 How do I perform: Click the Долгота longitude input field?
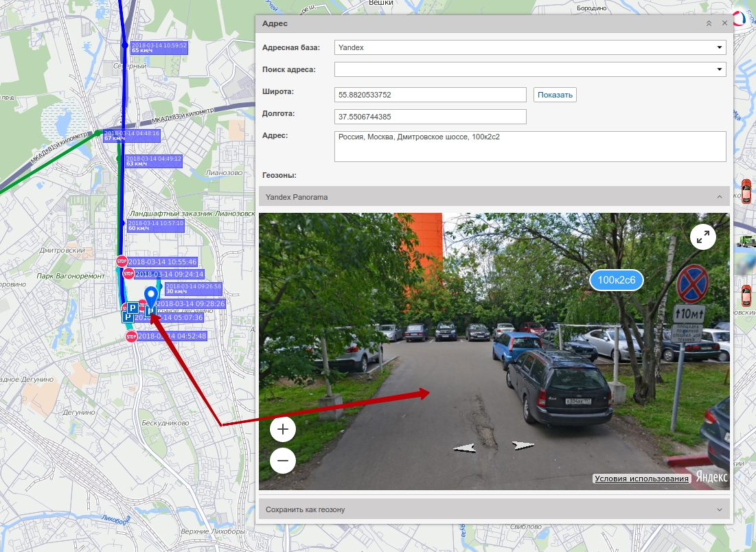coord(430,117)
